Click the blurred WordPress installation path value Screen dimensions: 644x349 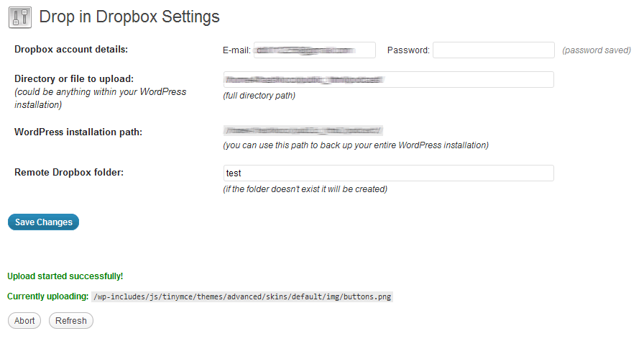(303, 131)
